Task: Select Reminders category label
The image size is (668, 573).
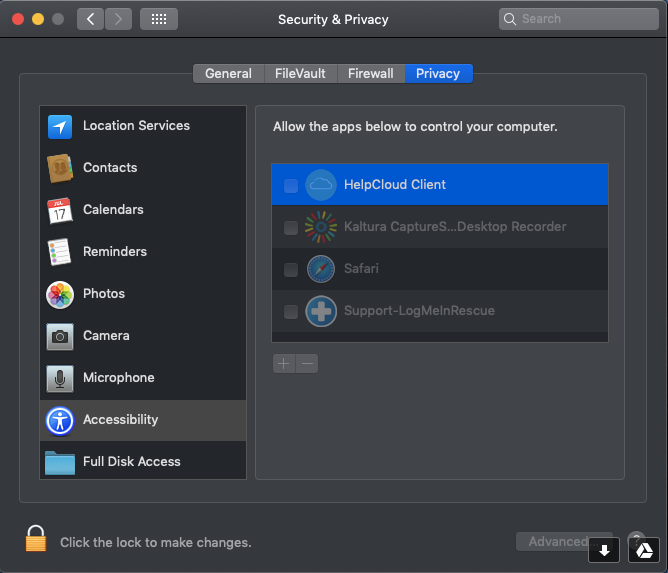Action: pos(115,251)
